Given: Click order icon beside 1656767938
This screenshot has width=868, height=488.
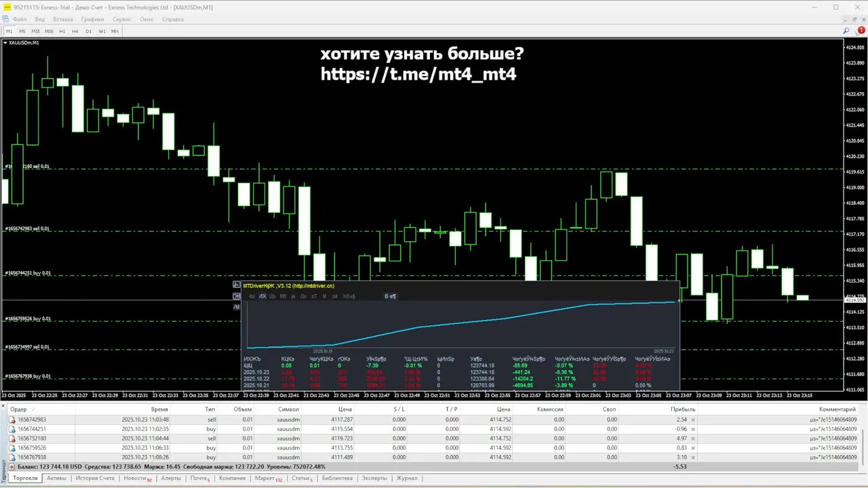Looking at the screenshot, I should [12, 457].
